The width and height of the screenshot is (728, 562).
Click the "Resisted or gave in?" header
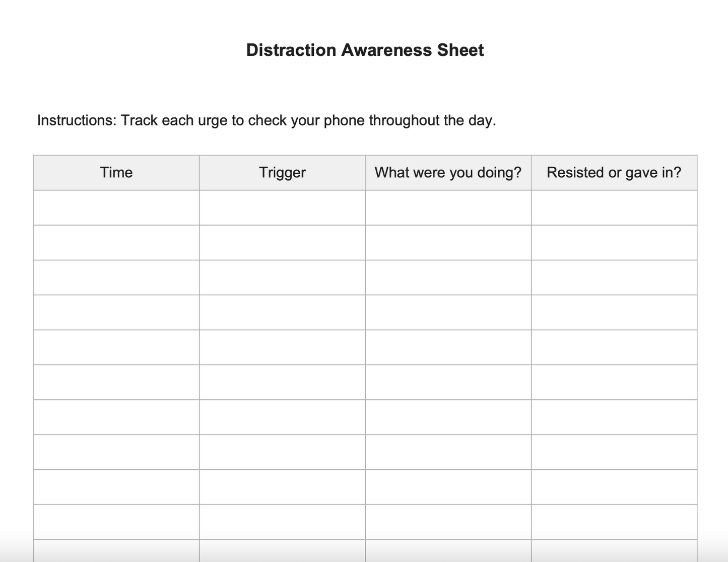pyautogui.click(x=614, y=173)
